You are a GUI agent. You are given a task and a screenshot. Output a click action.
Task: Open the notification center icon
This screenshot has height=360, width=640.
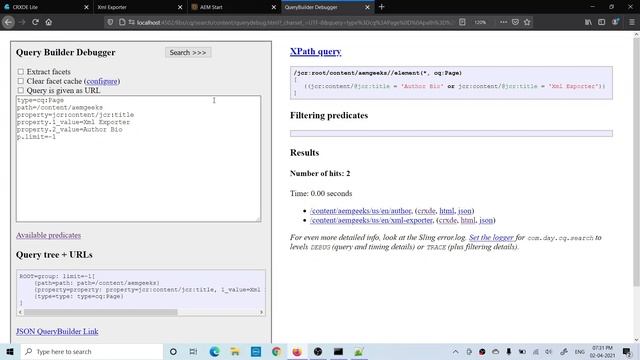627,351
